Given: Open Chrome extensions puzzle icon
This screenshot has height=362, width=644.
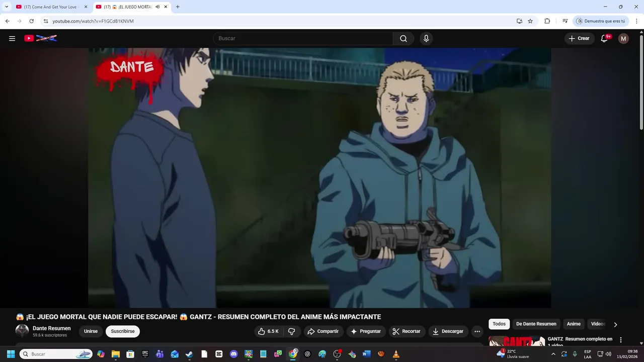Looking at the screenshot, I should pos(547,21).
